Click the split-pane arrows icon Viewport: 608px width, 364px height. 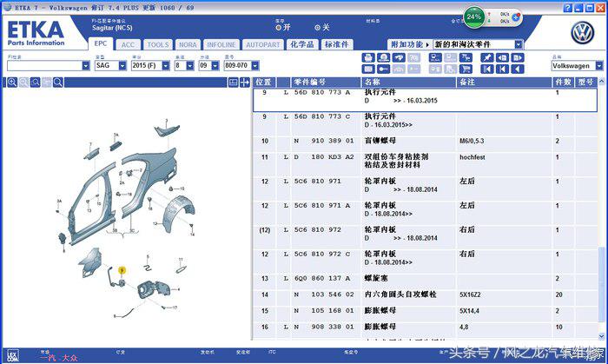click(245, 83)
